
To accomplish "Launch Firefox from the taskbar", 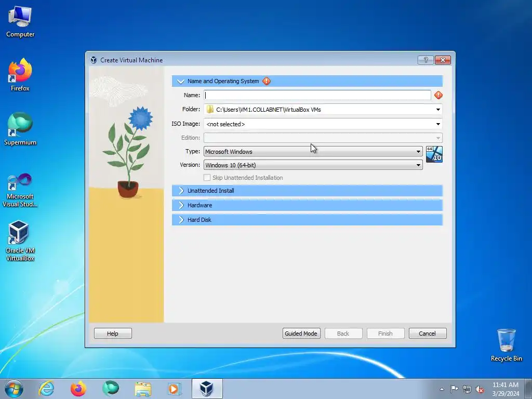I will coord(78,389).
